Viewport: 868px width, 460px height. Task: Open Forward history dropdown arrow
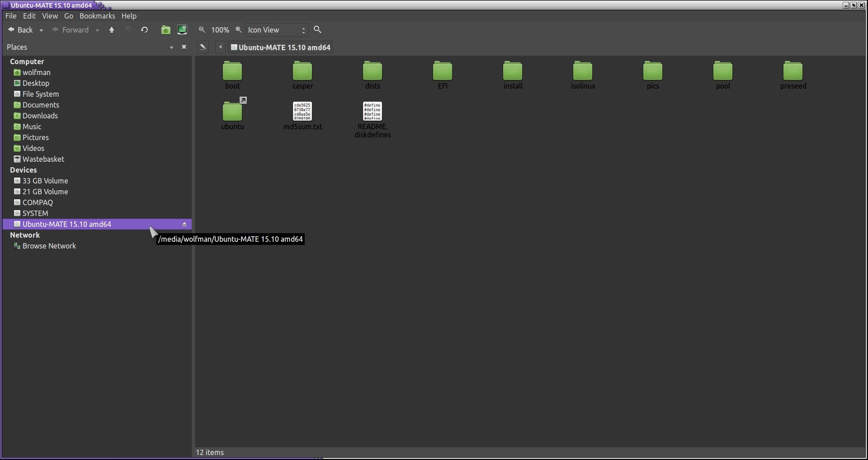tap(97, 30)
